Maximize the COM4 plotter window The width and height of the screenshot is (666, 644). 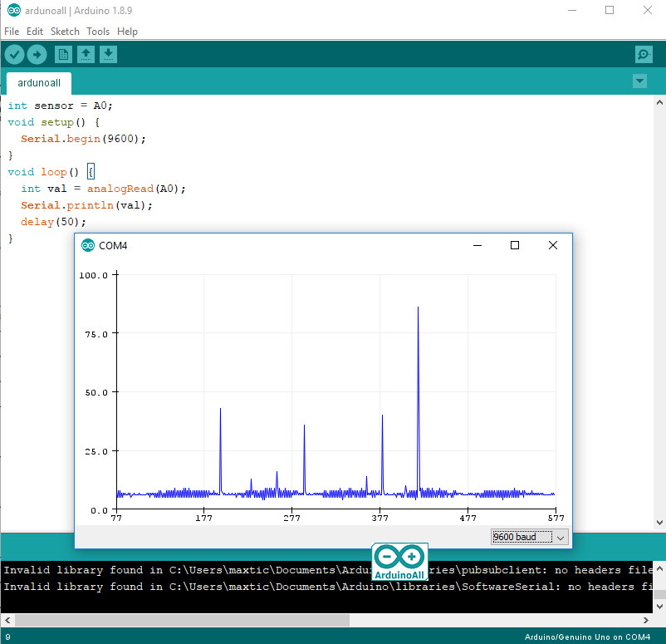coord(515,245)
